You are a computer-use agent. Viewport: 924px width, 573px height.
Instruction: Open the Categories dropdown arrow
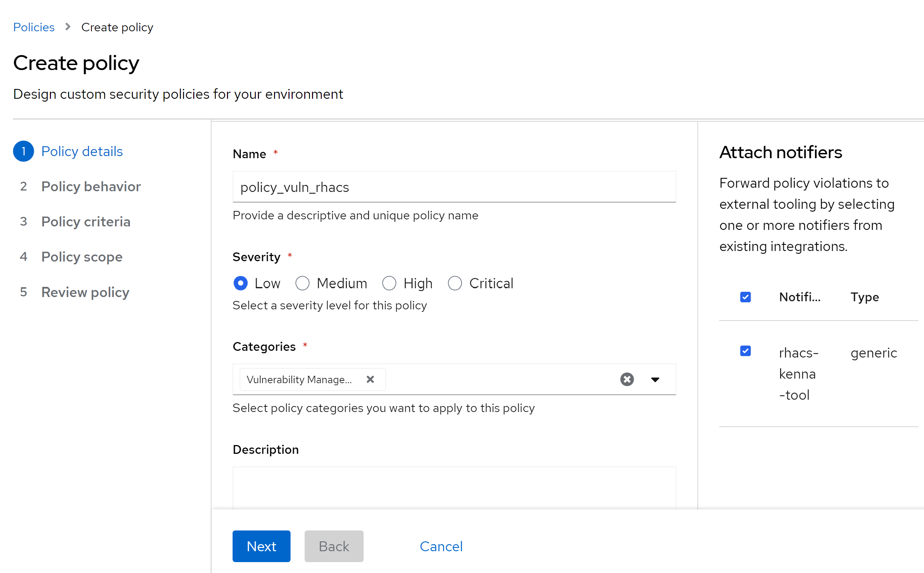point(655,379)
